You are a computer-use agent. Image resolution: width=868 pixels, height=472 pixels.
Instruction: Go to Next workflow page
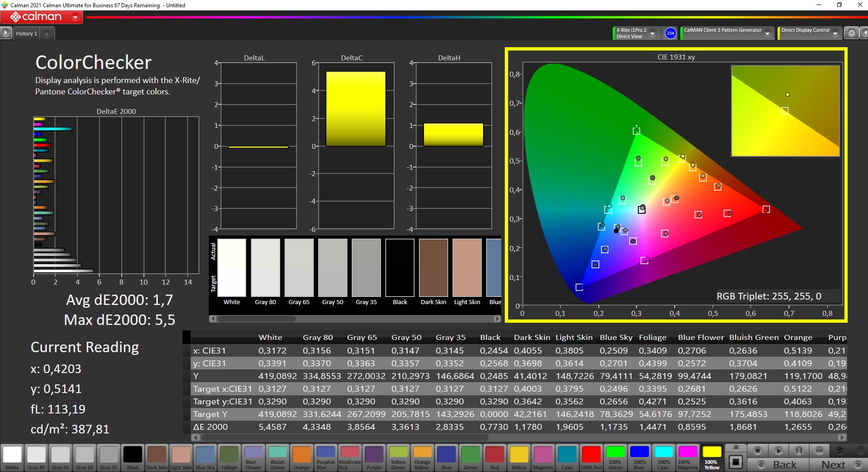coord(838,465)
